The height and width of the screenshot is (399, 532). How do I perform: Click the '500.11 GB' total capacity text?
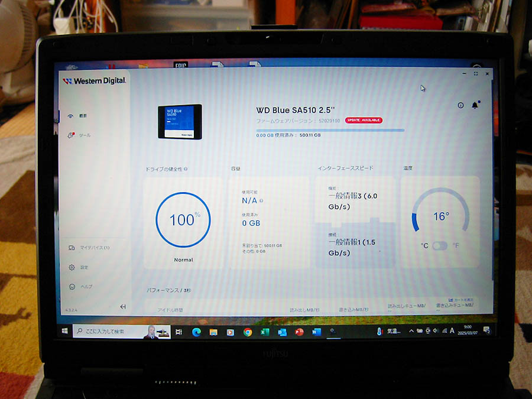310,135
